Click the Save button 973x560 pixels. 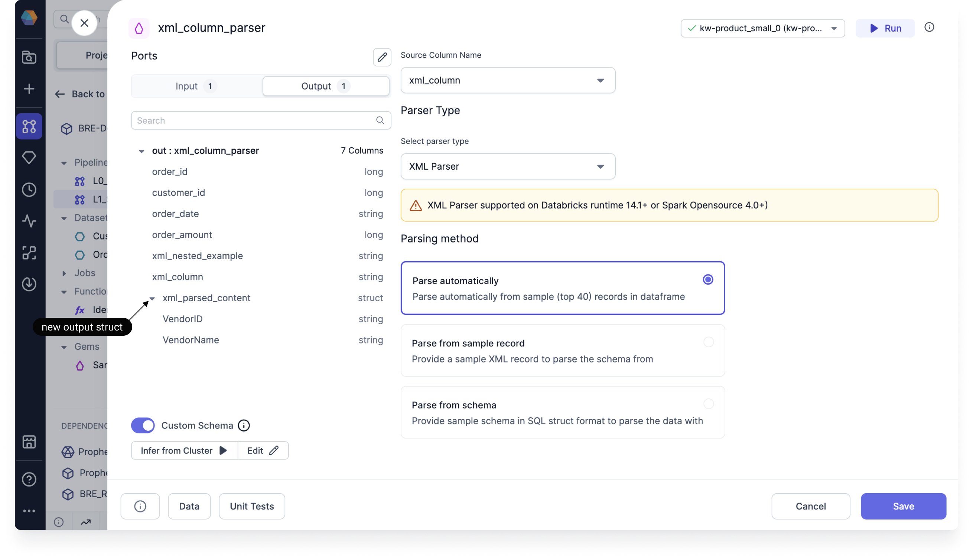point(903,506)
